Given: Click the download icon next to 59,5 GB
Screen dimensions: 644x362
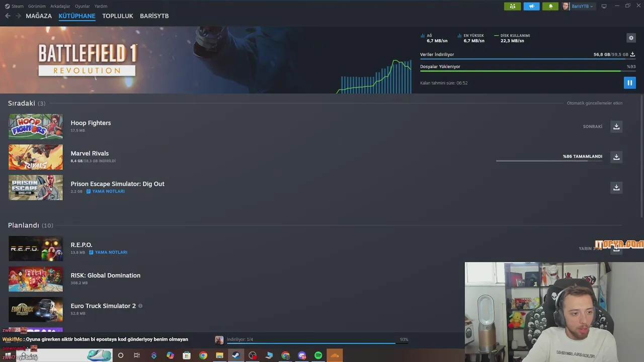Looking at the screenshot, I should (x=632, y=54).
